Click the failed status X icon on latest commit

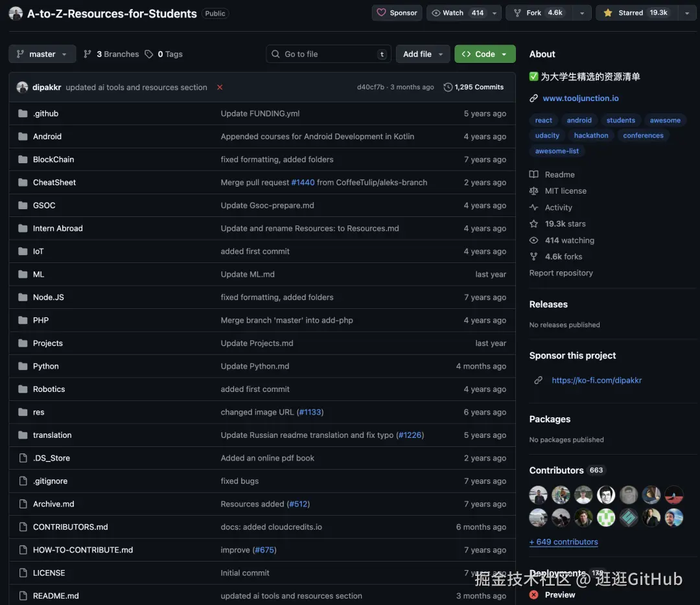tap(220, 87)
